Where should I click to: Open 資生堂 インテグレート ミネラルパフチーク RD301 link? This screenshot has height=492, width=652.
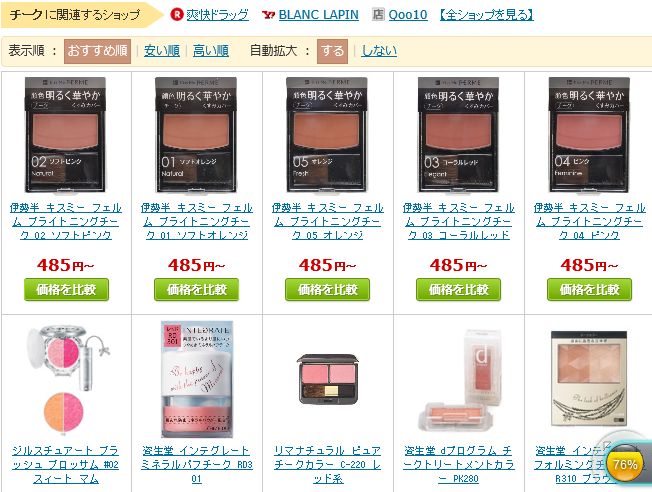tap(196, 465)
